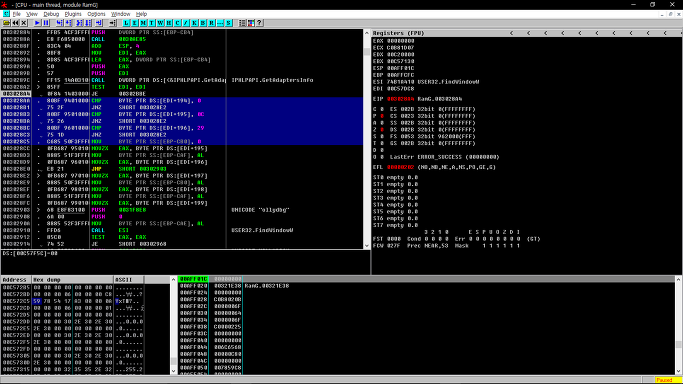Click stack pane scrollbar down arrow
683x384 pixels.
pyautogui.click(x=679, y=371)
